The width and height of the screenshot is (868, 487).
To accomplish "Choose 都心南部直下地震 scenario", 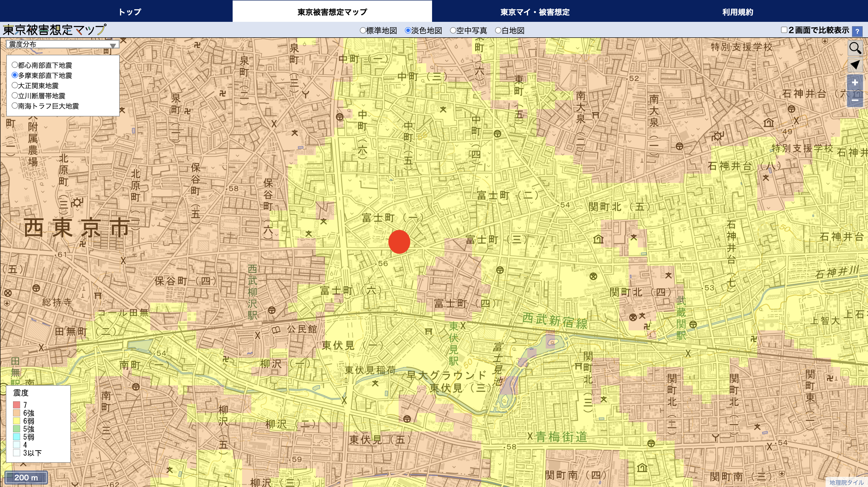I will (15, 65).
